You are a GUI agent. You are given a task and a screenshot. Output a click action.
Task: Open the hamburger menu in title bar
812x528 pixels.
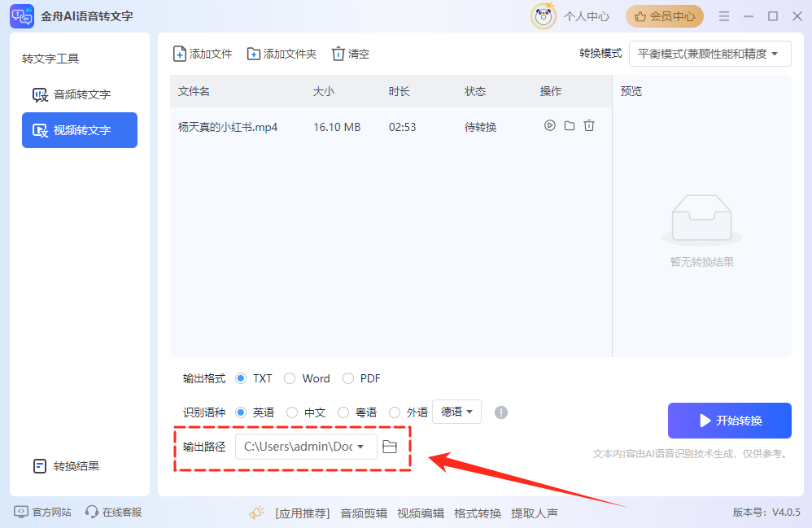pos(722,16)
